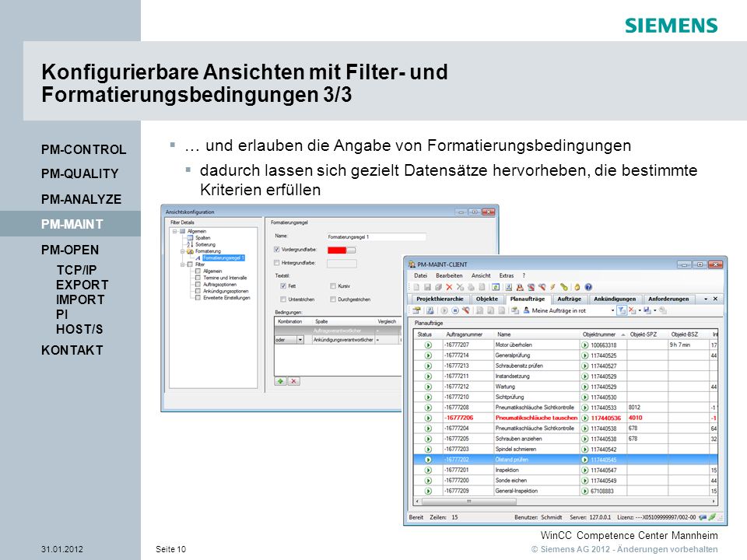Enable the Durchgestrichen checkbox
747x560 pixels.
333,299
